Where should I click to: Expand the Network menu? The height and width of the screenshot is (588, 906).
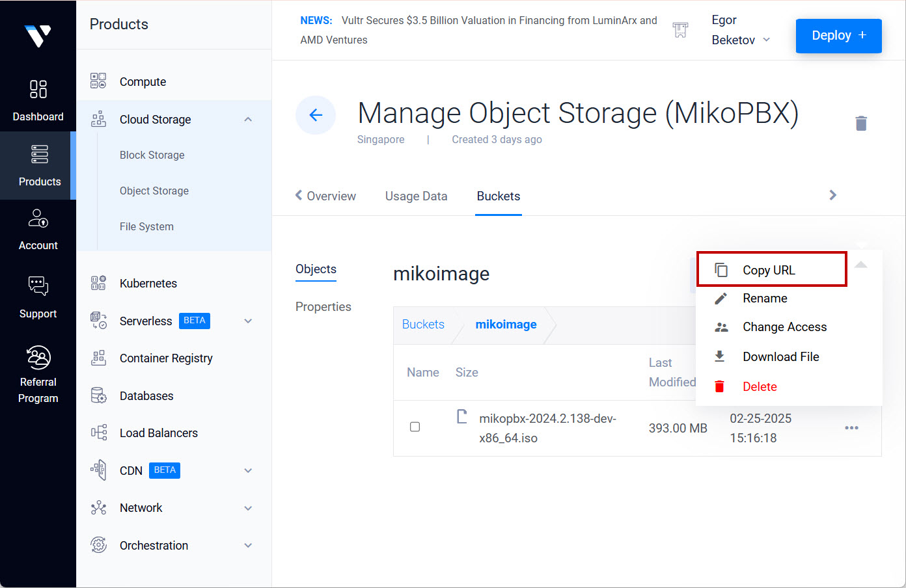248,508
